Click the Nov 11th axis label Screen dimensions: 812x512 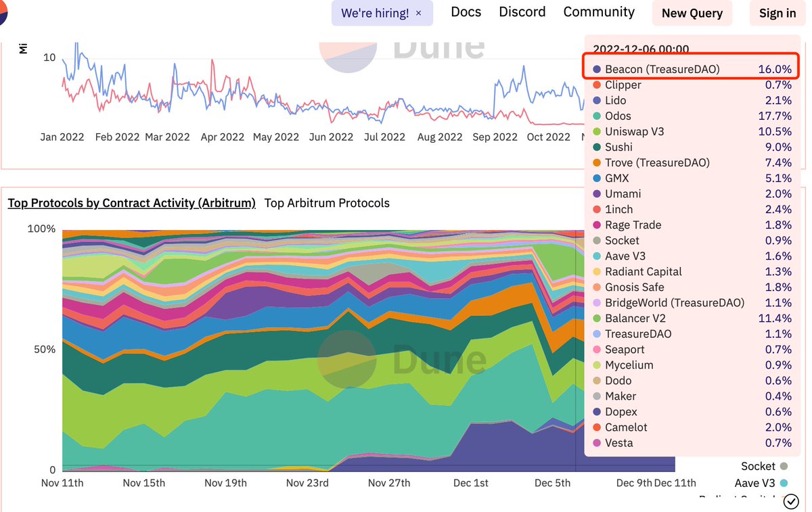(x=62, y=483)
